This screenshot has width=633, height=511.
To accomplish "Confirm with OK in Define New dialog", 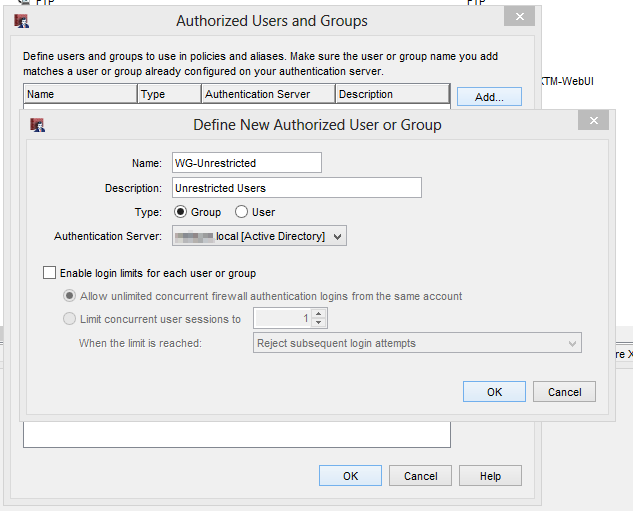I will point(494,392).
